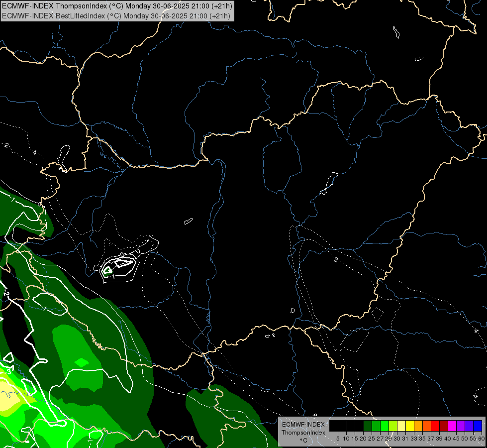The height and width of the screenshot is (448, 487).
Task: Click the blue 55–60 legend swatch
Action: point(478,426)
